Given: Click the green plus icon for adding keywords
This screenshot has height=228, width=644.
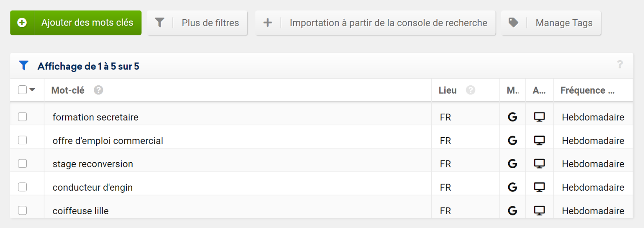Looking at the screenshot, I should [22, 23].
